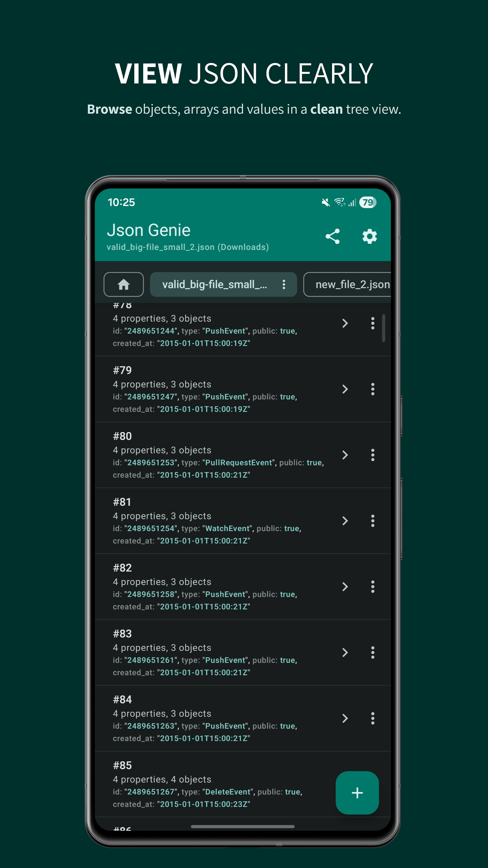The height and width of the screenshot is (868, 488).
Task: Select the #85 row heading
Action: pyautogui.click(x=122, y=766)
